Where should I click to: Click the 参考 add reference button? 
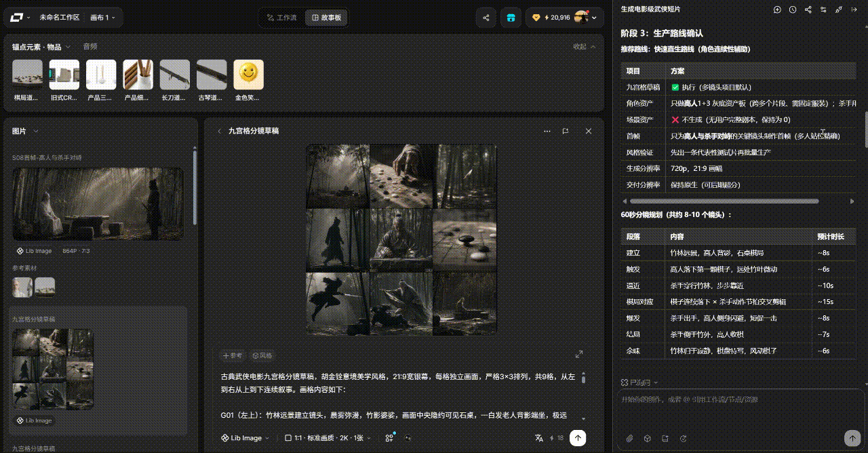click(233, 355)
